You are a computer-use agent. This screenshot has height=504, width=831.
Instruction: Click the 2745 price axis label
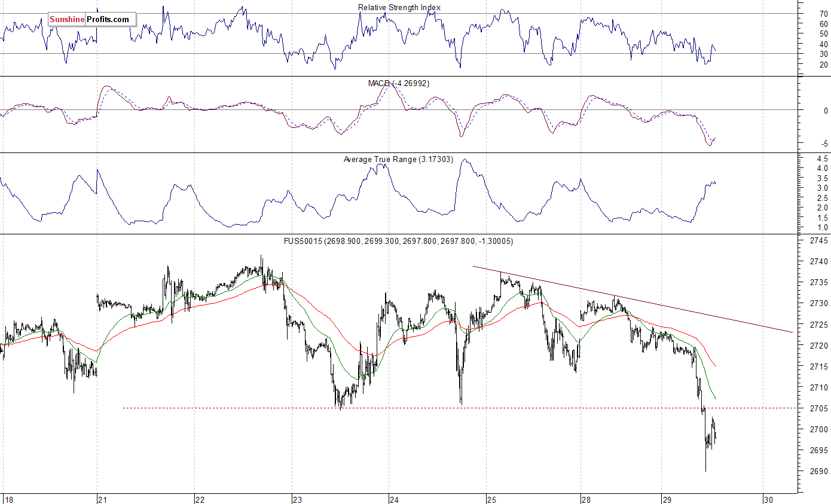click(x=820, y=241)
